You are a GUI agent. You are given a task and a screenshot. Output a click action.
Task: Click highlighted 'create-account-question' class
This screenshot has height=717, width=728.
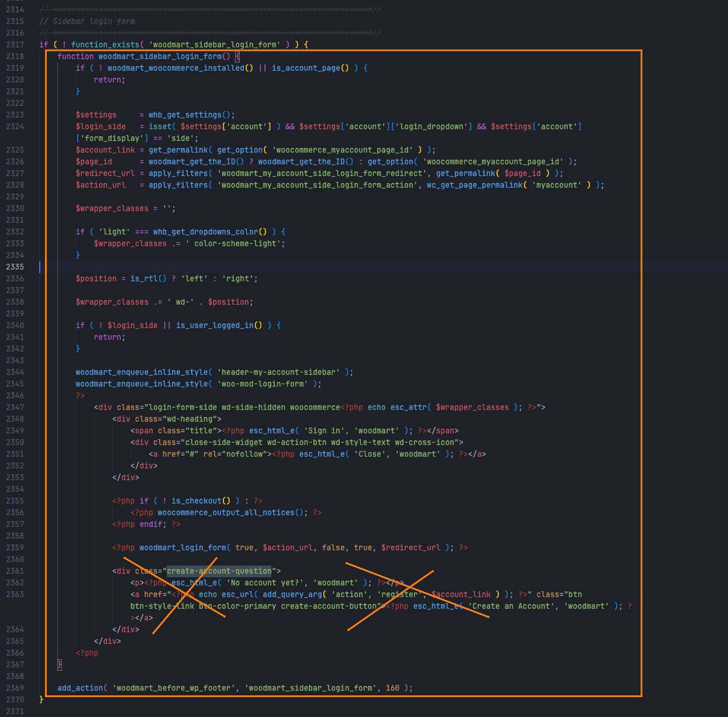click(219, 571)
